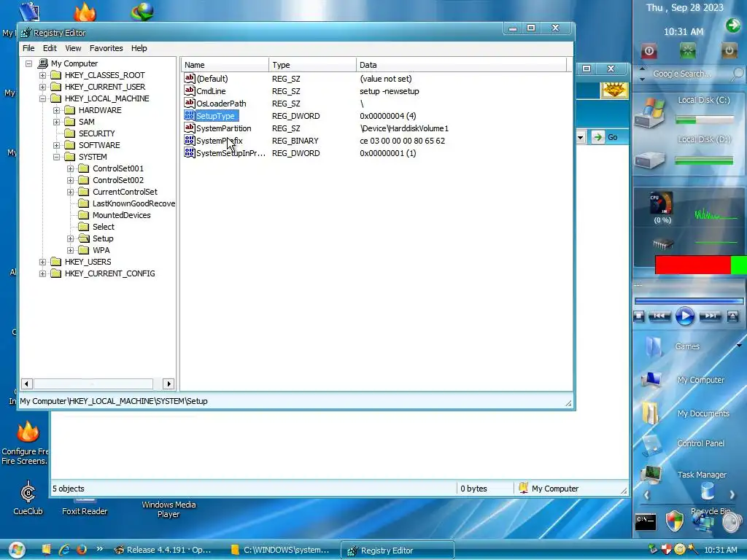Open the Task Manager sidebar shortcut
Image resolution: width=747 pixels, height=560 pixels.
coord(701,474)
